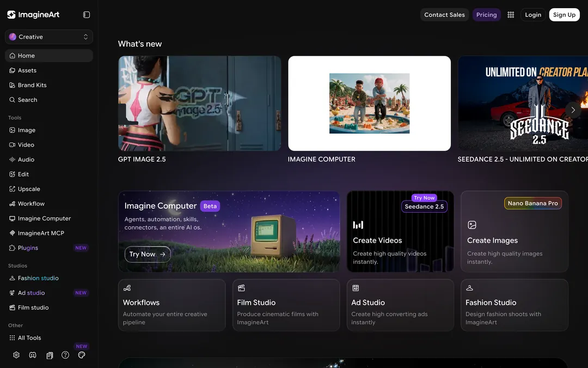
Task: Click the Sign Up button
Action: tap(564, 15)
